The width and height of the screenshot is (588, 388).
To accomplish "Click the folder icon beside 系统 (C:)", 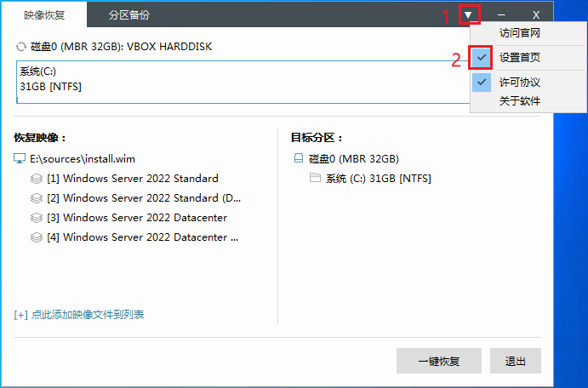I will pyautogui.click(x=315, y=178).
